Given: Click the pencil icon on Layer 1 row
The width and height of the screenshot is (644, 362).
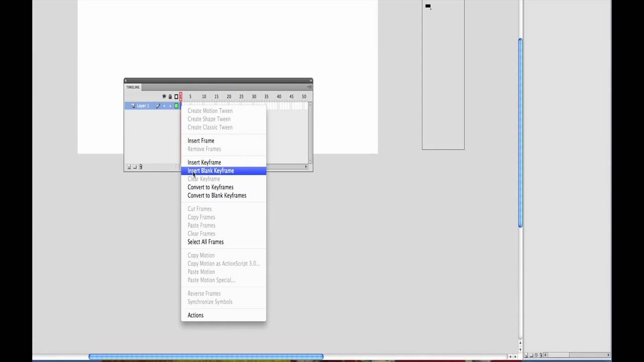Looking at the screenshot, I should (157, 106).
